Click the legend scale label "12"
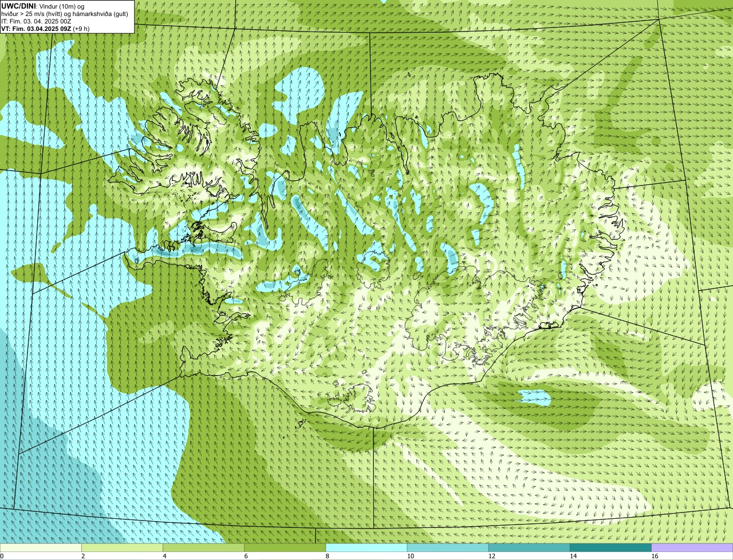Viewport: 733px width, 560px height. point(491,556)
